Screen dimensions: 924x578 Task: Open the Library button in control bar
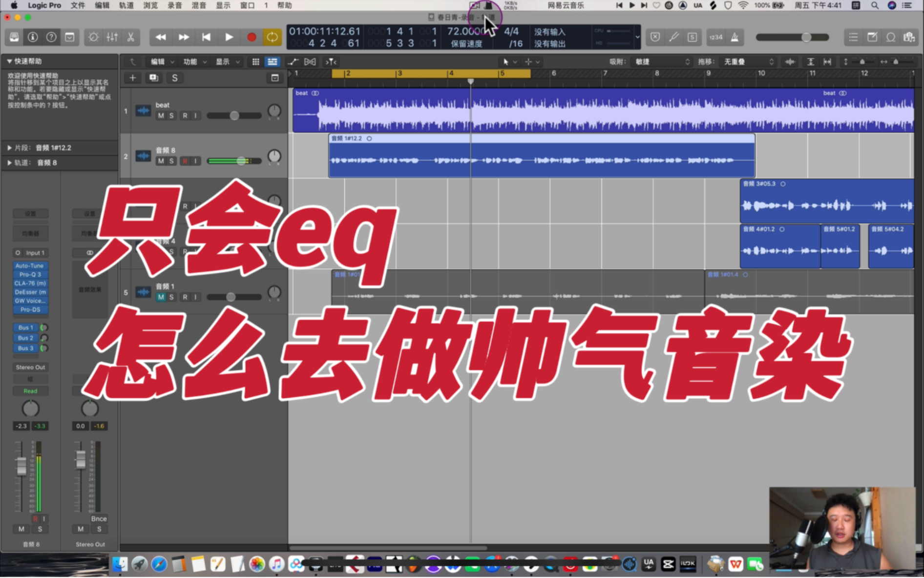tap(14, 37)
